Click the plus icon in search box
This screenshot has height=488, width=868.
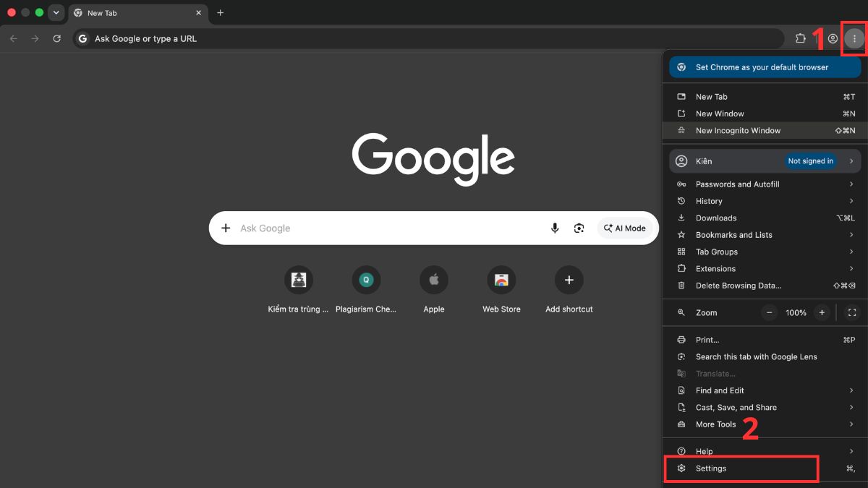coord(226,228)
